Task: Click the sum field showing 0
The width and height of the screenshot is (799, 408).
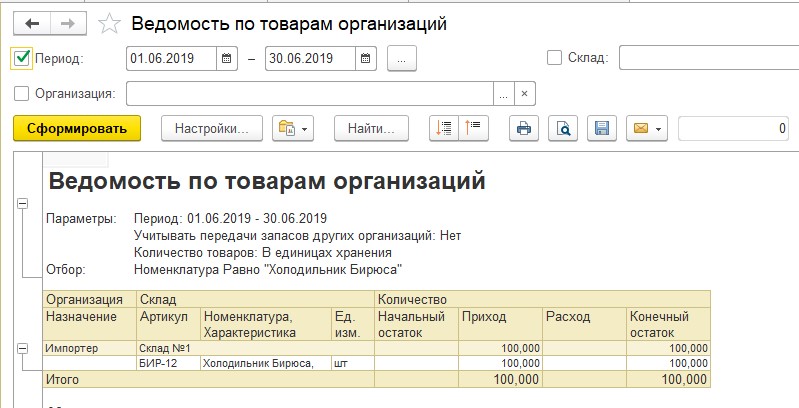Action: [x=733, y=128]
